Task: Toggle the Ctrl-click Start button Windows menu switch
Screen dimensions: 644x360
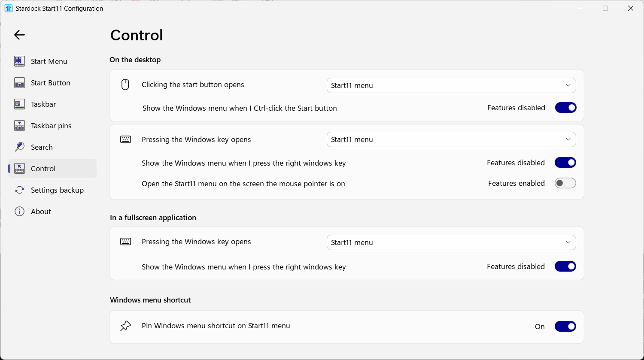Action: pos(565,108)
